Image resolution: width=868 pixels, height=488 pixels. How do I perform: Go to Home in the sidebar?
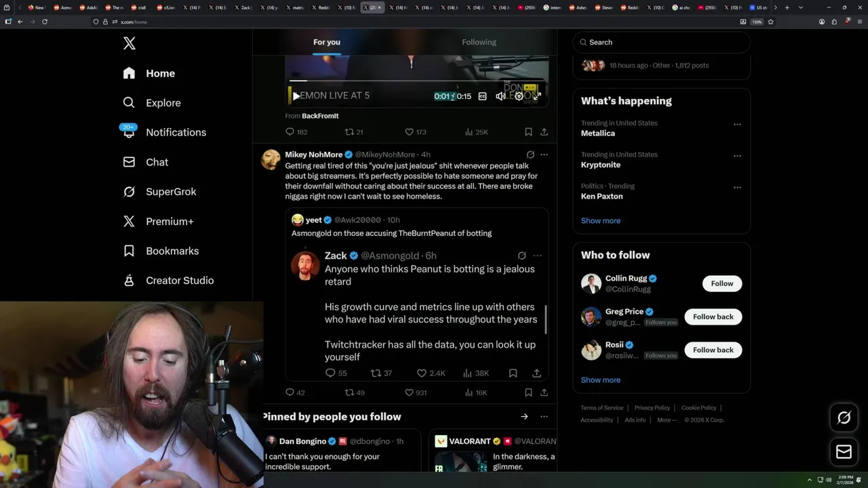[x=149, y=73]
